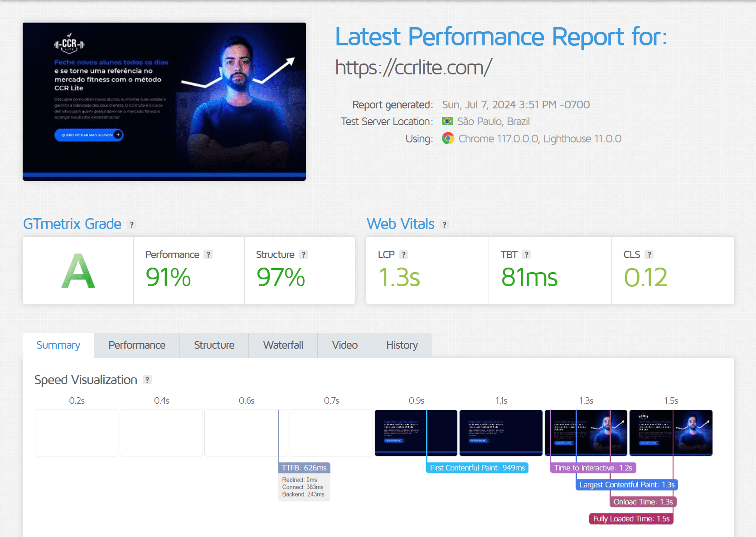Image resolution: width=756 pixels, height=537 pixels.
Task: Click the 0.2s filmstrip frame
Action: (77, 433)
